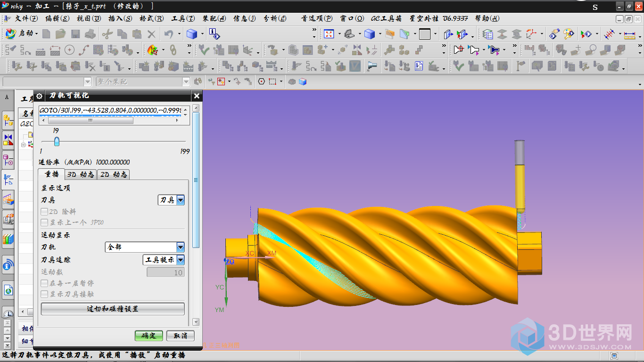
Task: Toggle the 显示刀具接触 checkbox
Action: point(44,294)
